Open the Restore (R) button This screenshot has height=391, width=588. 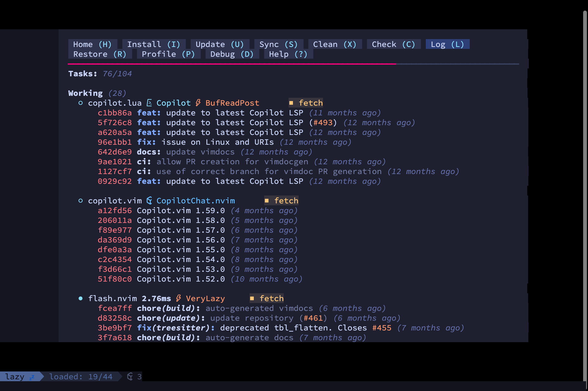point(100,54)
